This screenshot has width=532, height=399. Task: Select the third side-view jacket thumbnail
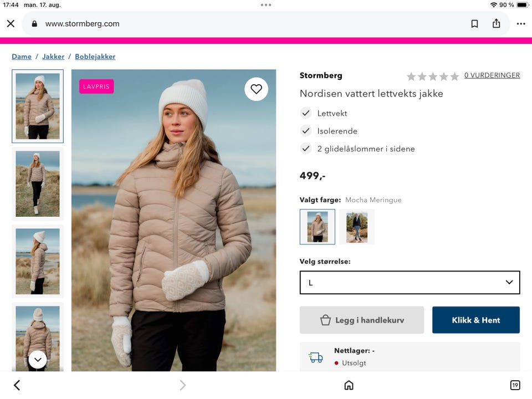pos(38,261)
